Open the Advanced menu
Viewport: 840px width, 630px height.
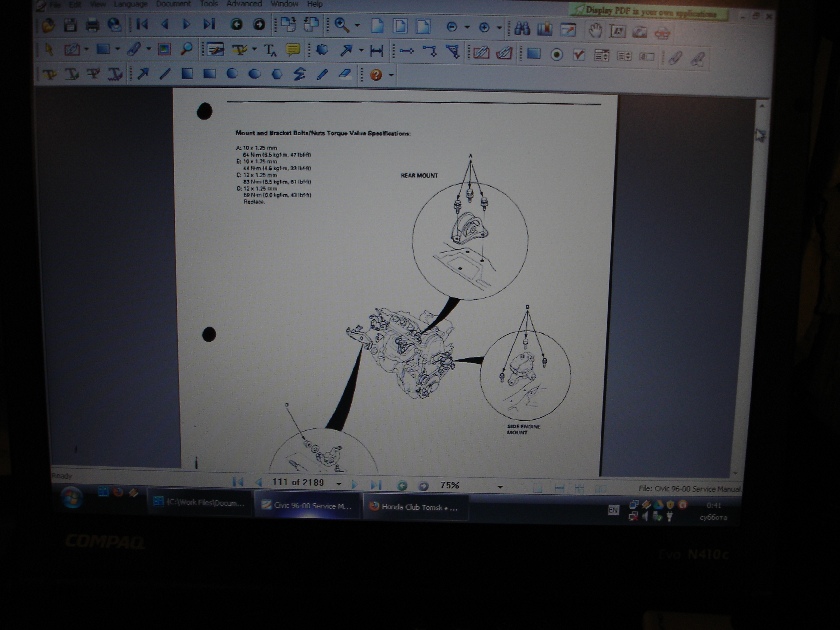pos(244,4)
